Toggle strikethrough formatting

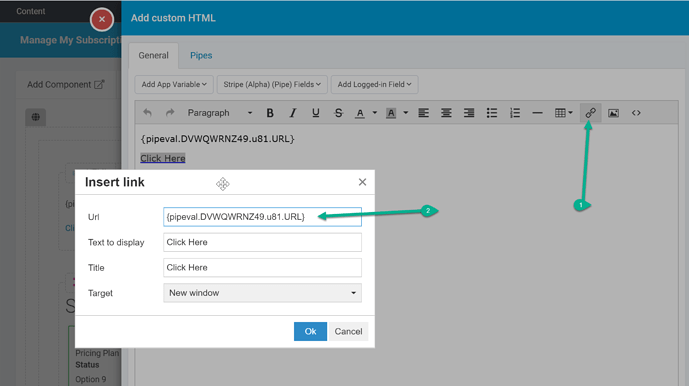338,113
